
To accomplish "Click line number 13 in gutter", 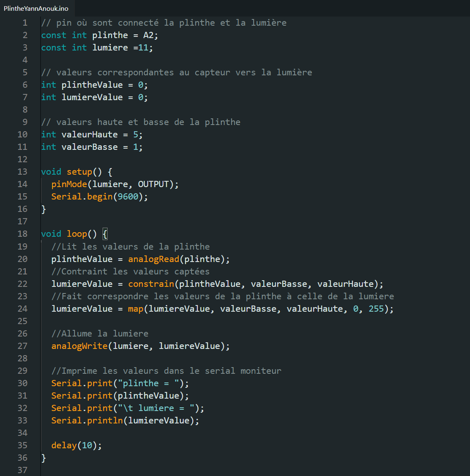I will pos(22,172).
